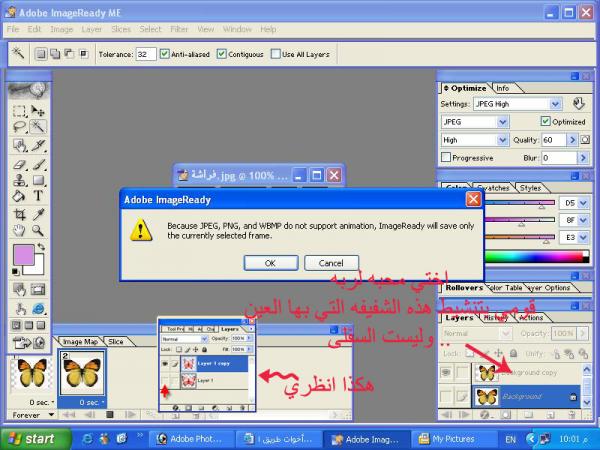This screenshot has width=600, height=450.
Task: Select the Rectangular Marquee tool
Action: [x=20, y=111]
